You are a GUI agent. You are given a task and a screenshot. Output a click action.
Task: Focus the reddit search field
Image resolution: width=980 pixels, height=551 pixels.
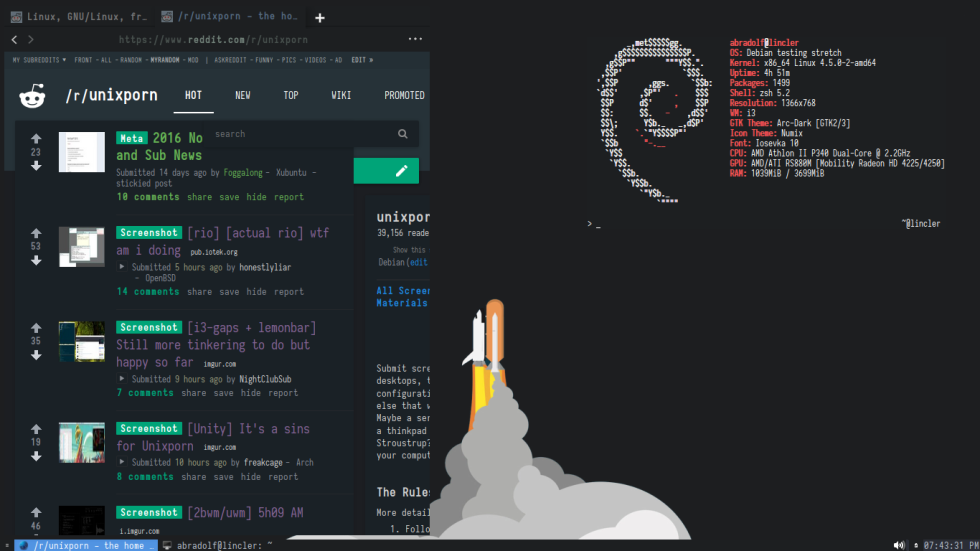(303, 134)
